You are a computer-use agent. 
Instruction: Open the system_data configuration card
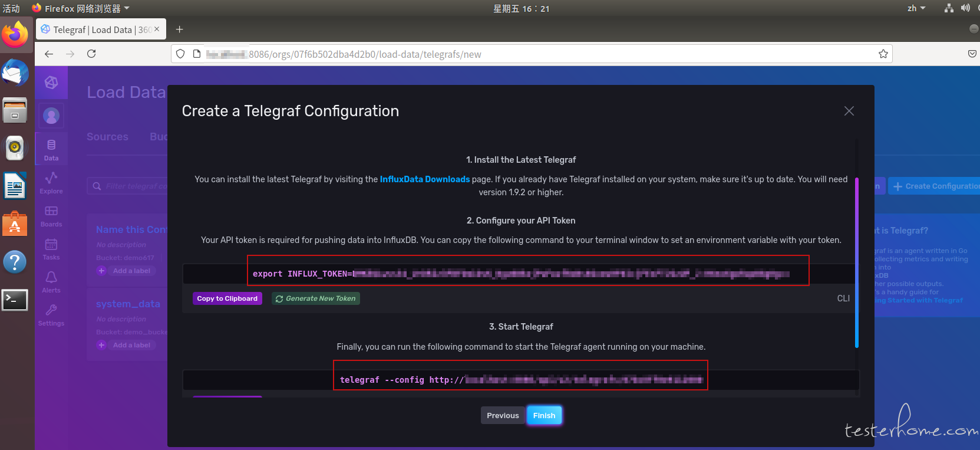[x=128, y=304]
